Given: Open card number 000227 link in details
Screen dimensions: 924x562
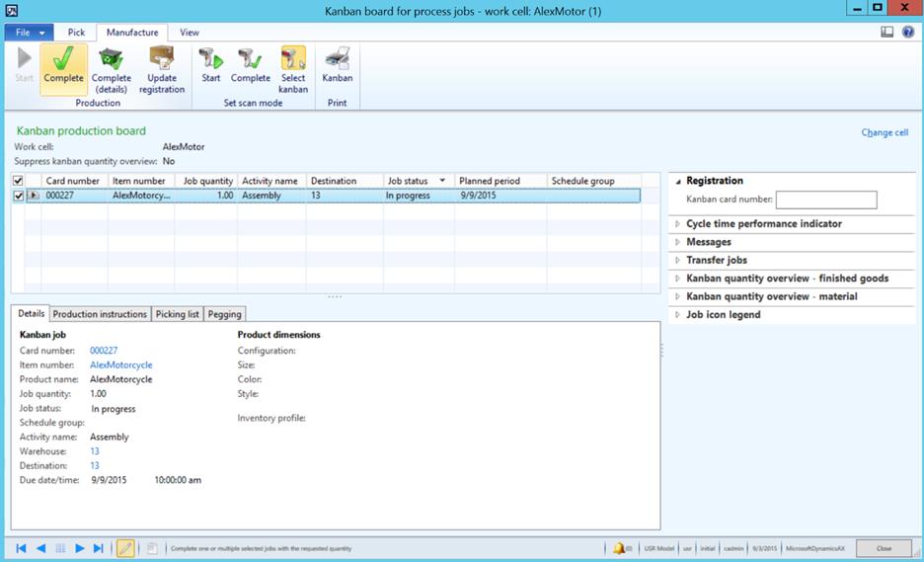Looking at the screenshot, I should point(104,351).
